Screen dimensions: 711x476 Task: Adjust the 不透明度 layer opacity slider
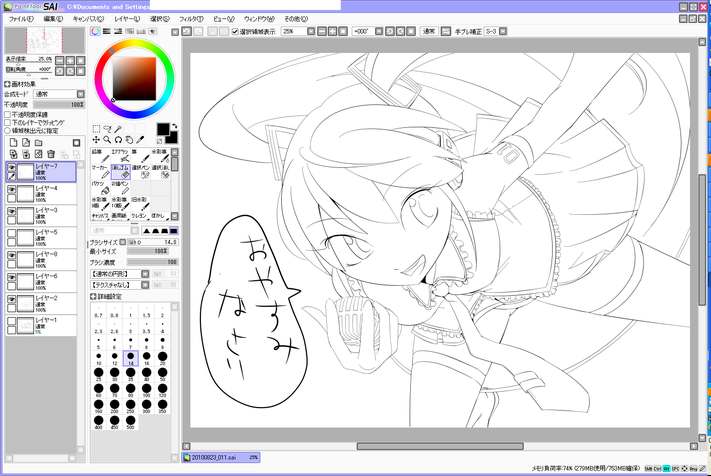59,104
